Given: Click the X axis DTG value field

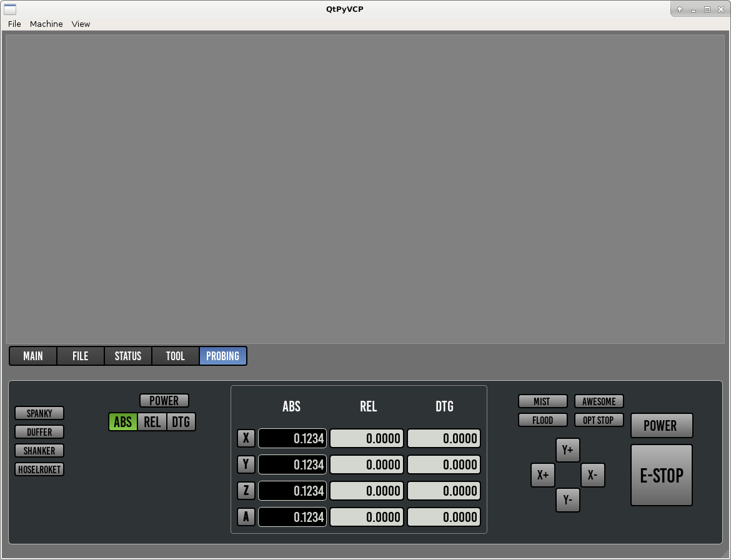Looking at the screenshot, I should tap(444, 438).
